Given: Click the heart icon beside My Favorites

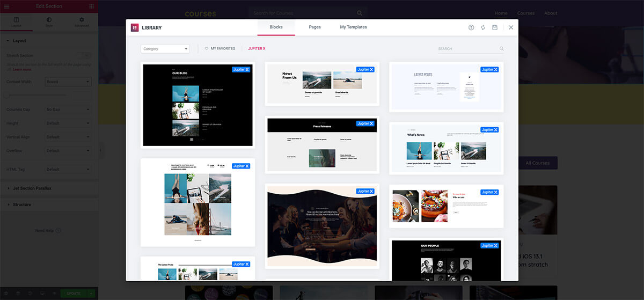Looking at the screenshot, I should click(x=207, y=48).
